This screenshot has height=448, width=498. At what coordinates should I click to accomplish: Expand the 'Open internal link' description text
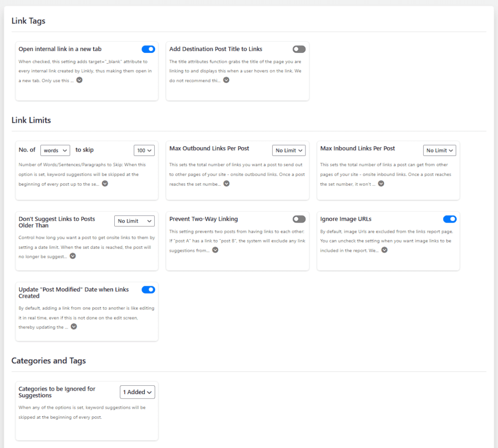click(x=79, y=80)
